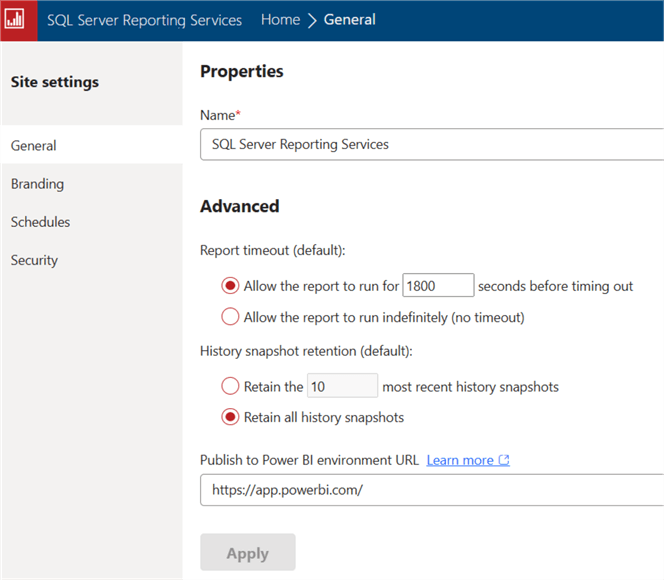Click the breadcrumb chevron separator after Home
This screenshot has width=664, height=580.
(312, 20)
